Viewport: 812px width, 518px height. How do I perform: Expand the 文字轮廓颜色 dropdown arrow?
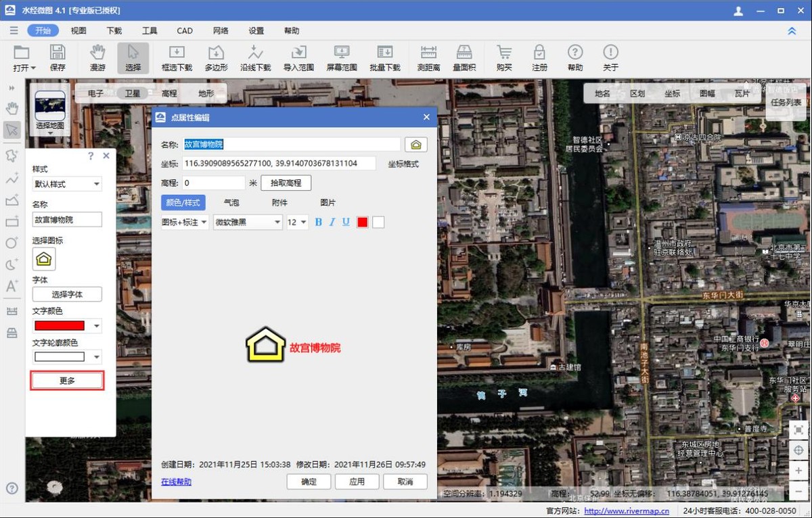point(97,357)
